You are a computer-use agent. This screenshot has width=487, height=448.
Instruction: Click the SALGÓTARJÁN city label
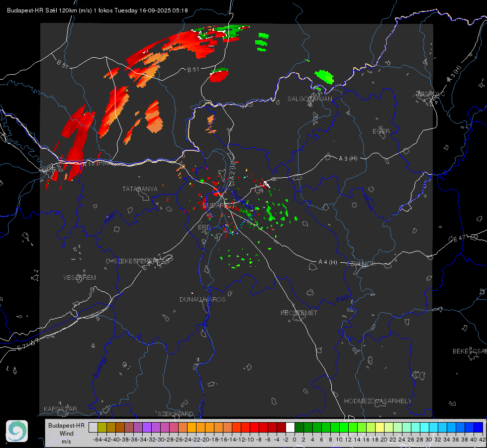[309, 99]
